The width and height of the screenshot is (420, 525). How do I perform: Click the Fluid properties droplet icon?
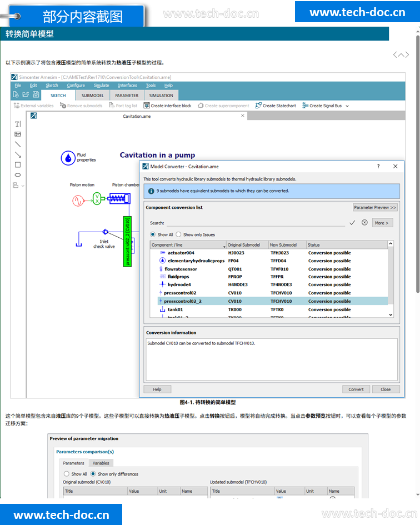tap(68, 158)
